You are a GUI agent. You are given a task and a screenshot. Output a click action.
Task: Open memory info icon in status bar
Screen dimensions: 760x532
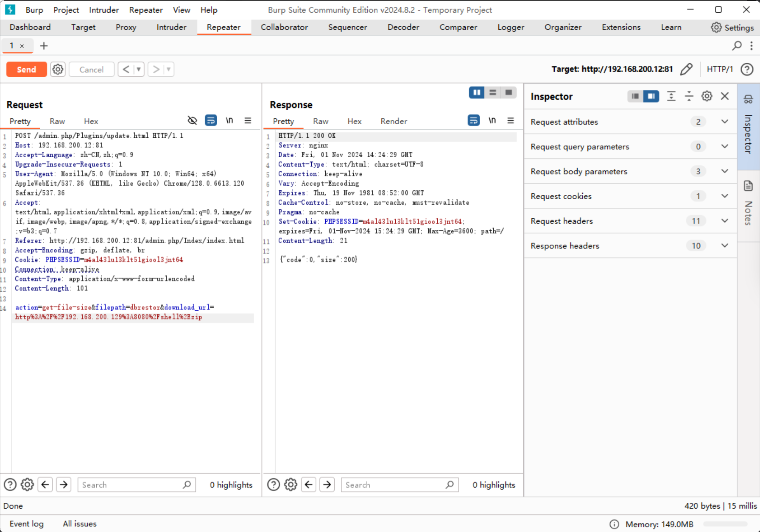click(x=614, y=524)
